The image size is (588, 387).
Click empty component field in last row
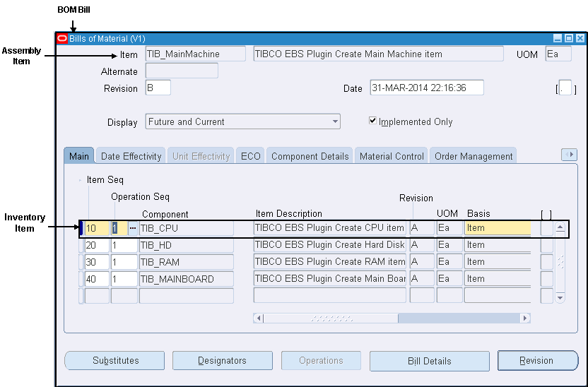tap(186, 296)
